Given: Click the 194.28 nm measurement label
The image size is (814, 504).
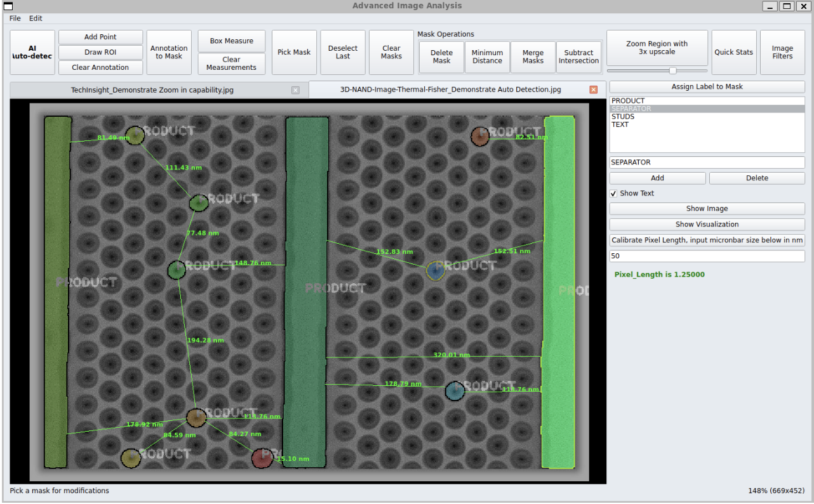Looking at the screenshot, I should tap(205, 340).
